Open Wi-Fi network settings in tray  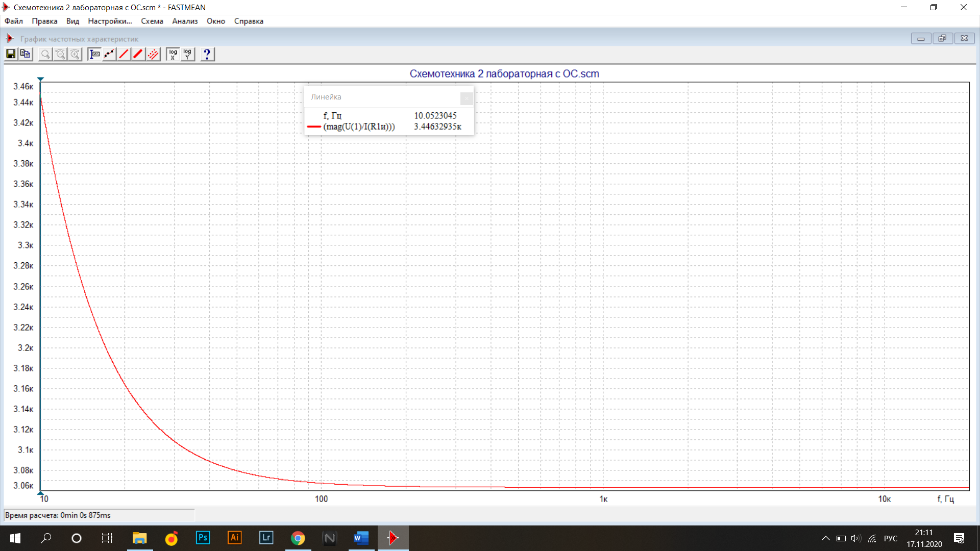(x=872, y=538)
